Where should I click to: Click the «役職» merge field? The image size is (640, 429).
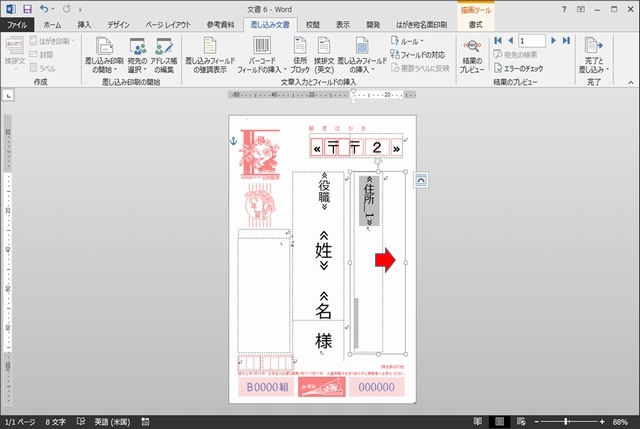coord(324,191)
